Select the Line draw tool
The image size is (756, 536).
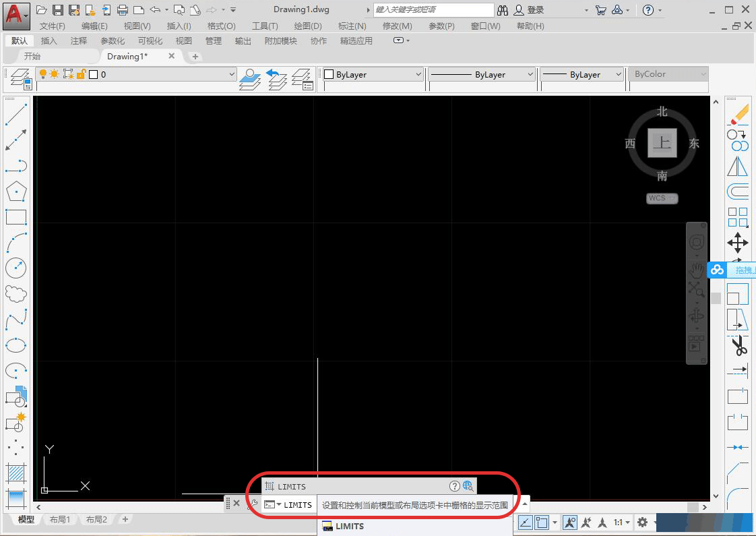tap(16, 115)
